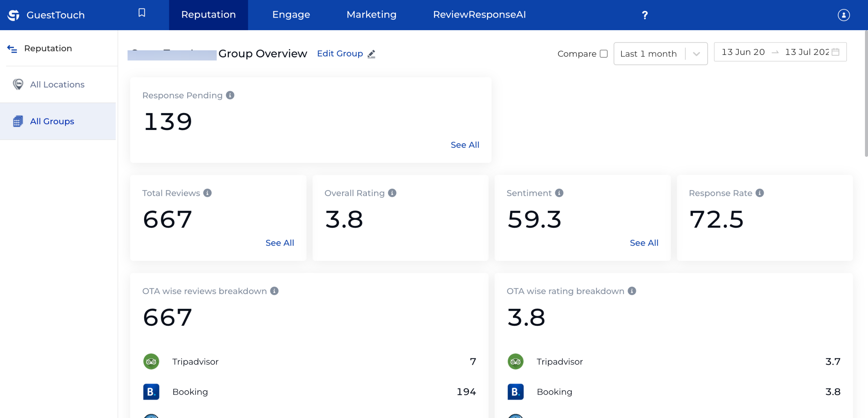The width and height of the screenshot is (868, 418).
Task: Click the start date 13 Jun field
Action: pos(743,52)
